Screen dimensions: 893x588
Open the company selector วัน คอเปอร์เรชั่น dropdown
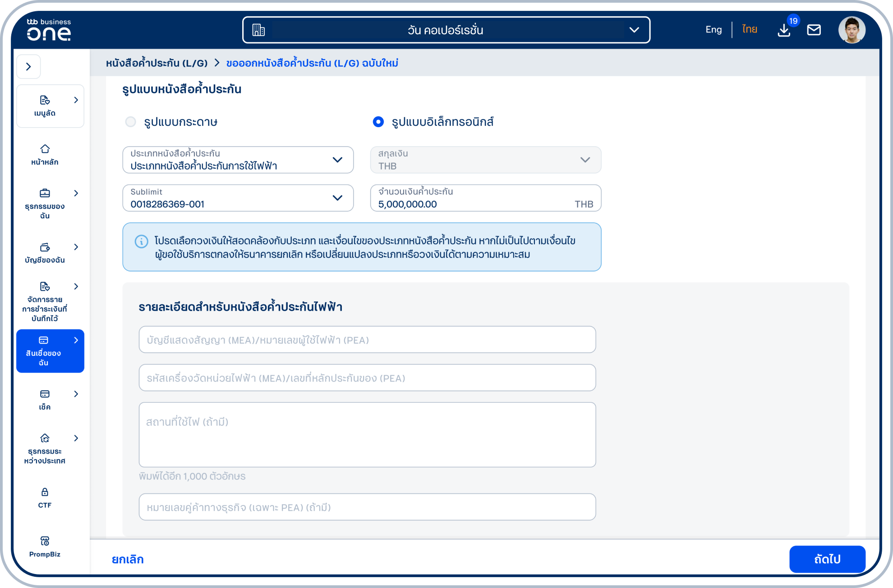click(x=446, y=30)
